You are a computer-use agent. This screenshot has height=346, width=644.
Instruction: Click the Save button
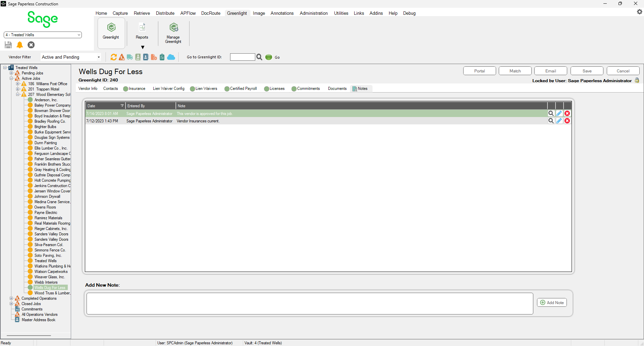pyautogui.click(x=587, y=71)
